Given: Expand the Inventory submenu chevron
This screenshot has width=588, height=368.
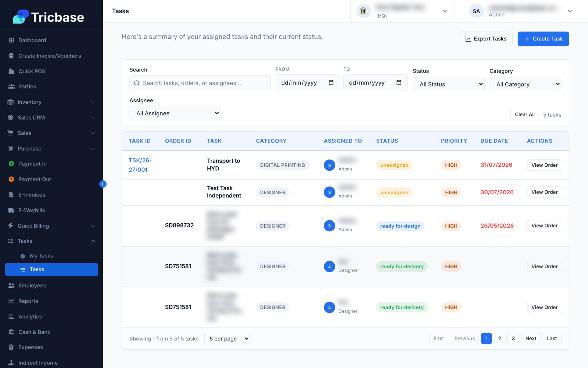Looking at the screenshot, I should (x=93, y=102).
